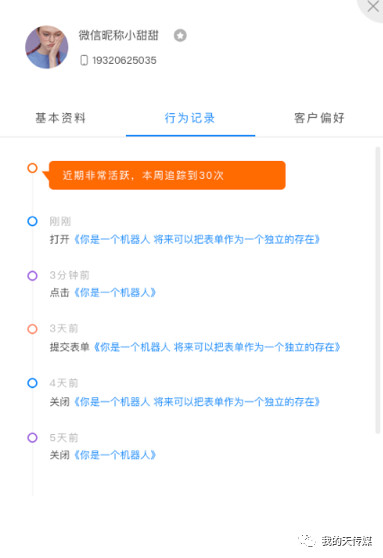383x558 pixels.
Task: Click the orange marker beside the activity banner
Action: 32,168
